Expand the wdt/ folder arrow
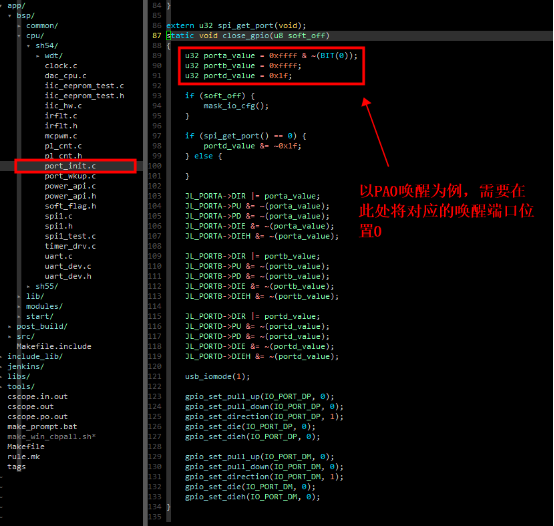The height and width of the screenshot is (526, 554). click(x=38, y=56)
